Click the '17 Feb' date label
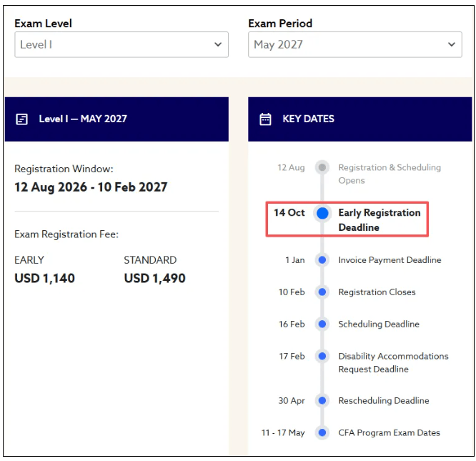The height and width of the screenshot is (461, 476). [292, 356]
